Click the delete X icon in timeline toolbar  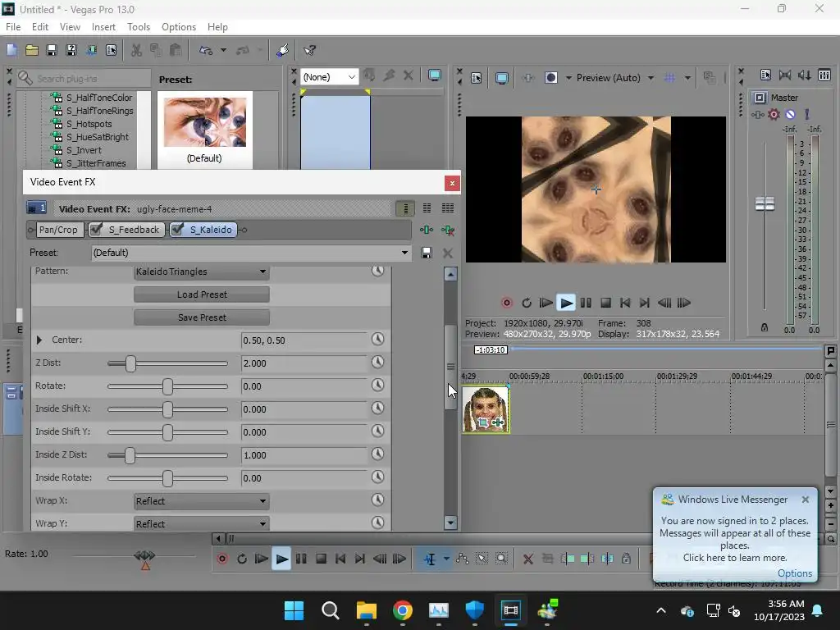click(527, 559)
